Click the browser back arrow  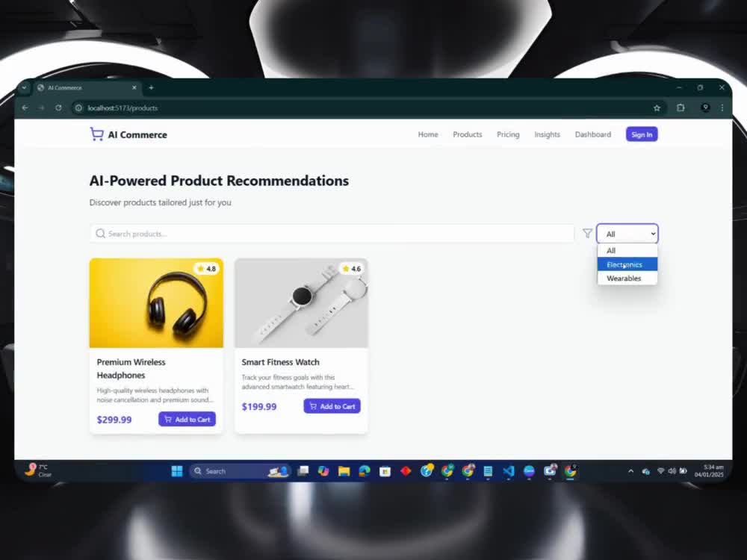25,108
